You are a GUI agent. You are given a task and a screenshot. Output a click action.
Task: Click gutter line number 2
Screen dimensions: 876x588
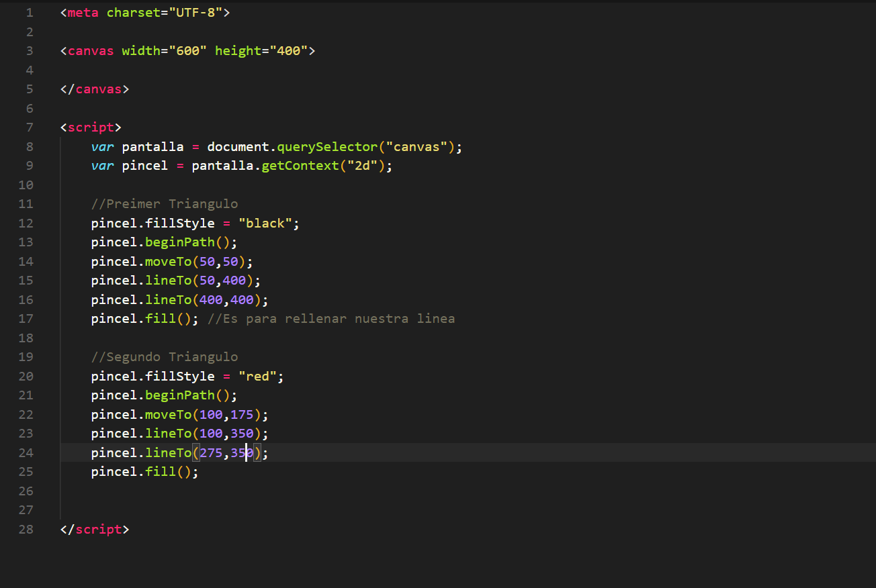[29, 32]
